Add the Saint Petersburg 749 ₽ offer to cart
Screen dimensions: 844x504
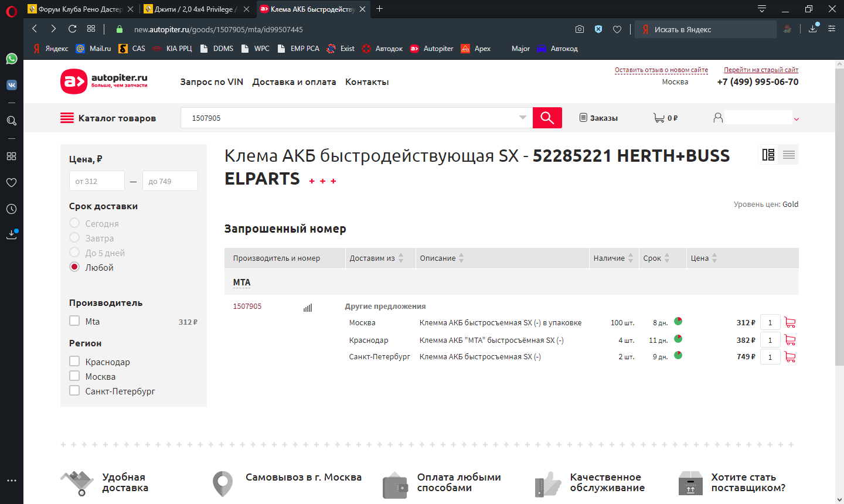tap(789, 357)
